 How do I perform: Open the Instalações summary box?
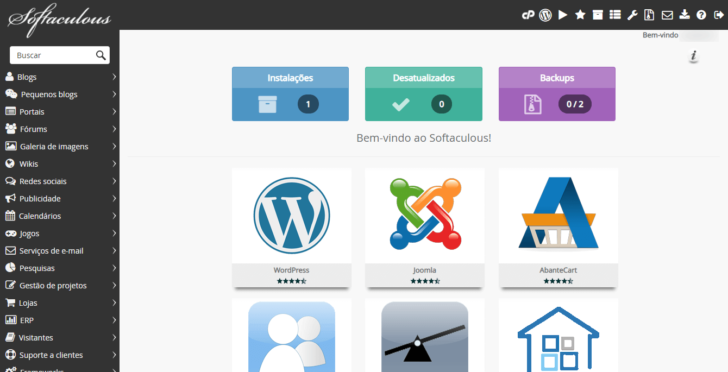click(x=290, y=94)
